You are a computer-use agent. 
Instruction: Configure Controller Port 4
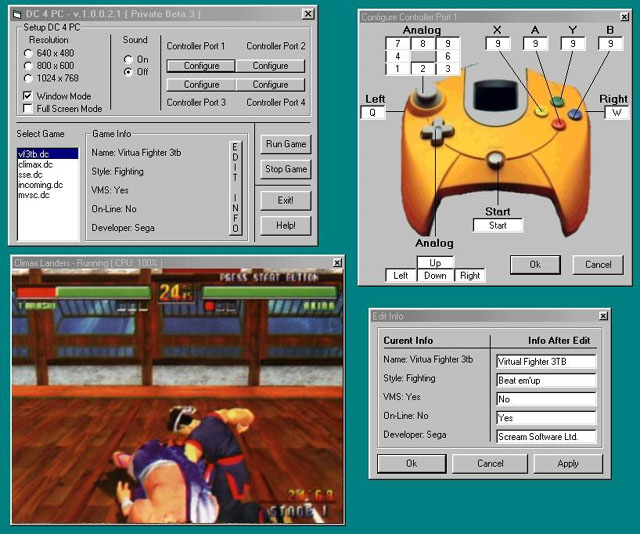pos(270,85)
